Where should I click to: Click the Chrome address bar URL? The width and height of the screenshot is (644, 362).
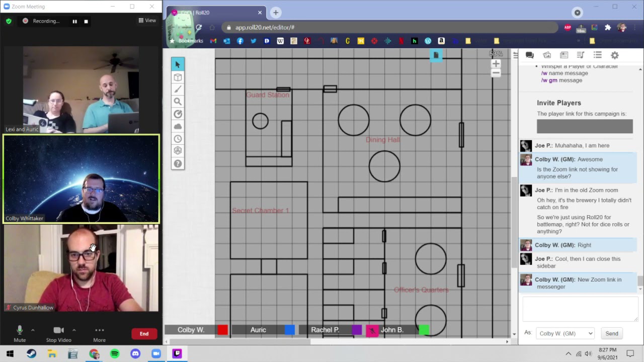[x=265, y=28]
